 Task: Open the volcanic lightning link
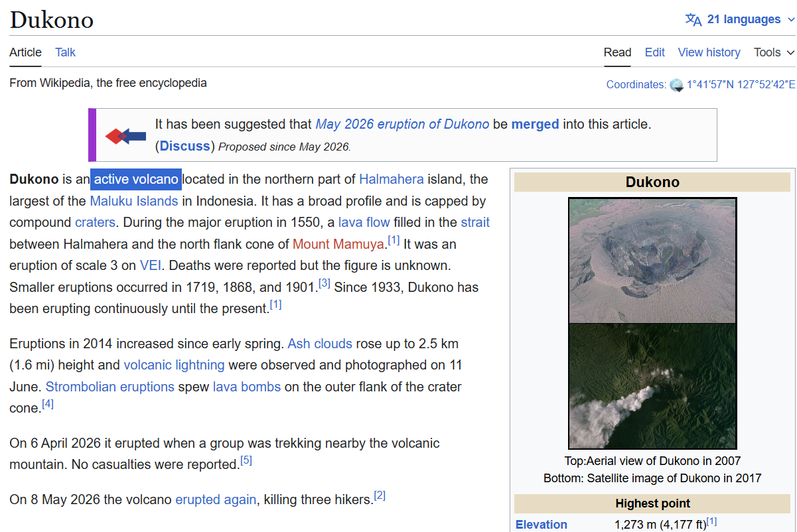coord(174,365)
